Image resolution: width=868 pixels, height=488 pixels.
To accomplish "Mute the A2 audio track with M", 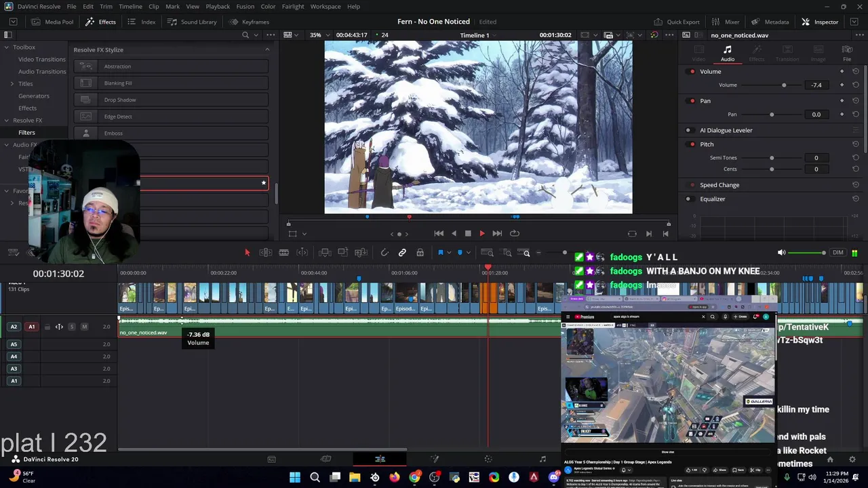I will click(84, 327).
